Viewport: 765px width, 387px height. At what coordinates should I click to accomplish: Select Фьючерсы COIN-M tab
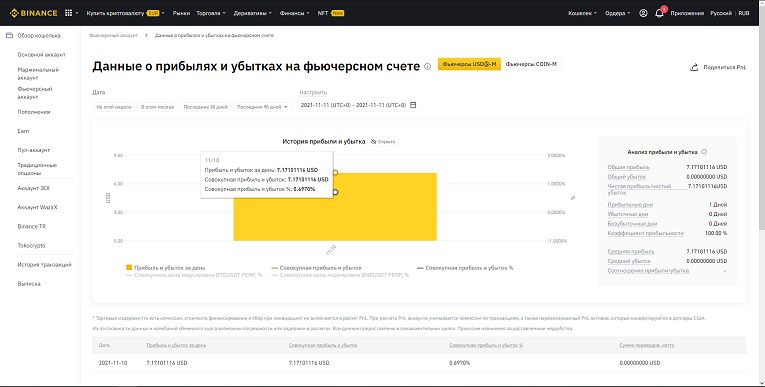click(x=531, y=64)
